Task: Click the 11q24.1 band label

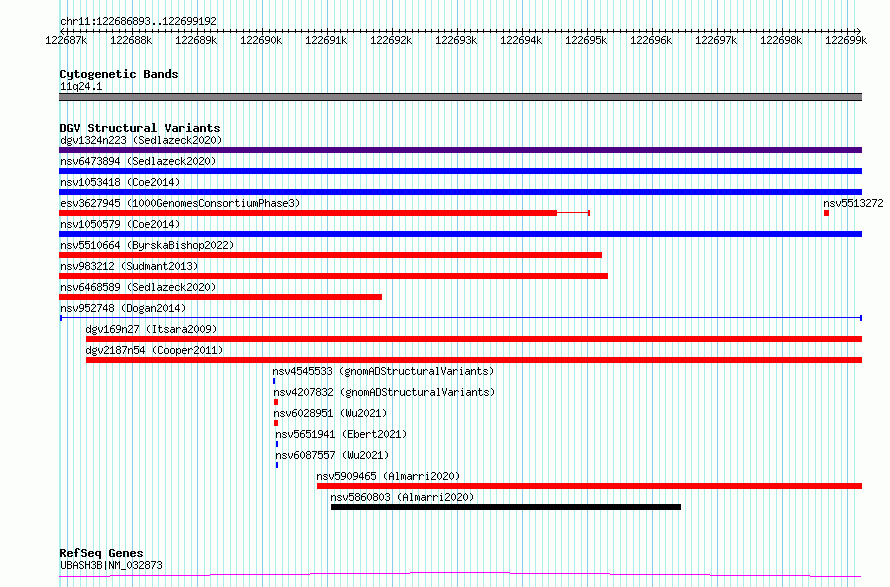Action: pos(81,86)
